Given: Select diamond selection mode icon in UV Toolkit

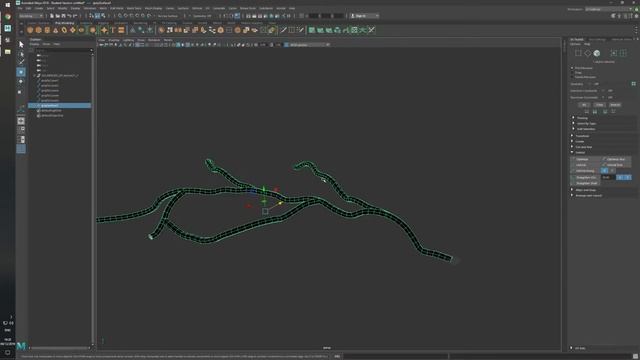Looking at the screenshot, I should (587, 53).
